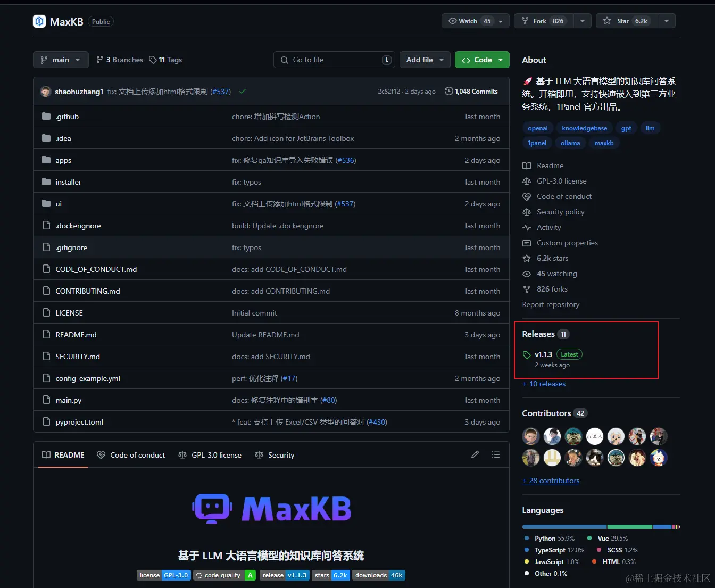This screenshot has height=588, width=715.
Task: Click the release v1.1.3 badge
Action: click(285, 575)
